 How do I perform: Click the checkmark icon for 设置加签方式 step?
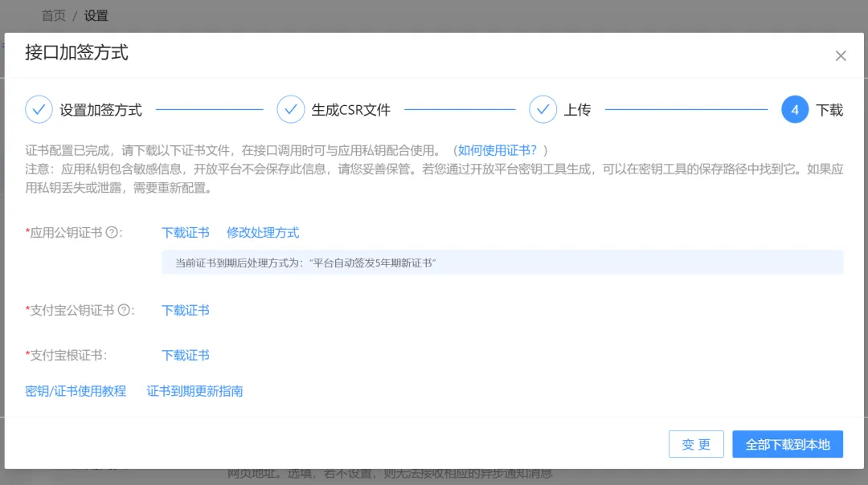tap(39, 110)
